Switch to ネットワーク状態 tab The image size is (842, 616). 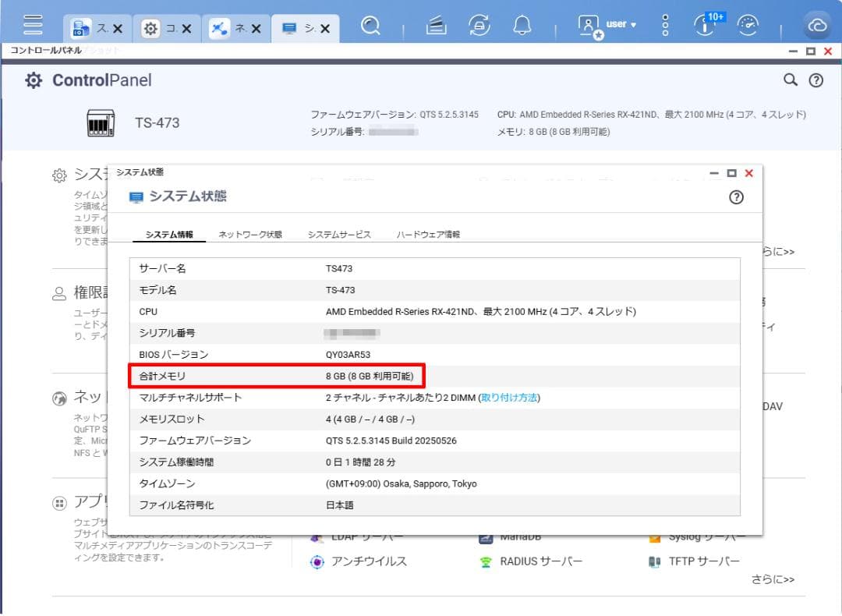[250, 235]
